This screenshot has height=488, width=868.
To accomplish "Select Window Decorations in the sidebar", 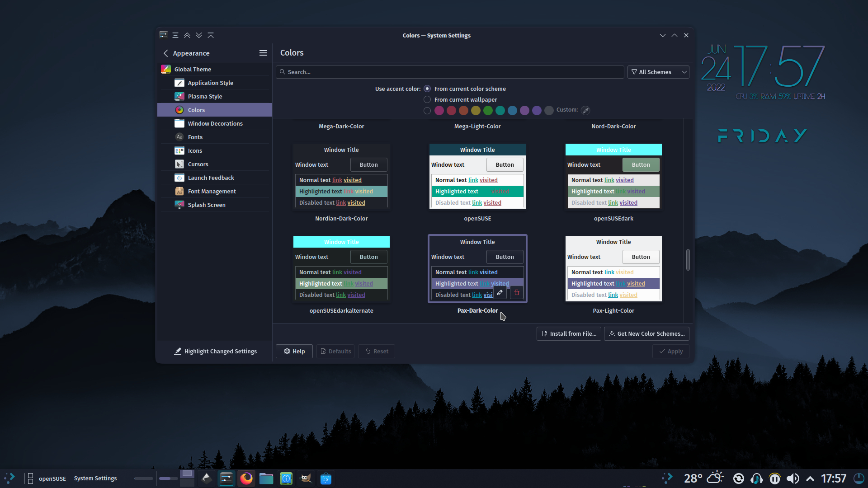I will [x=215, y=123].
